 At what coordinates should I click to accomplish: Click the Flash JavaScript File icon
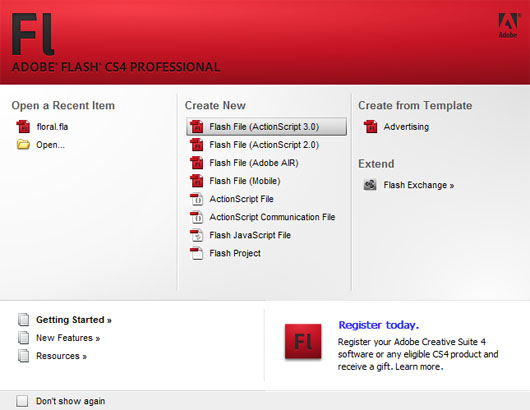(197, 235)
